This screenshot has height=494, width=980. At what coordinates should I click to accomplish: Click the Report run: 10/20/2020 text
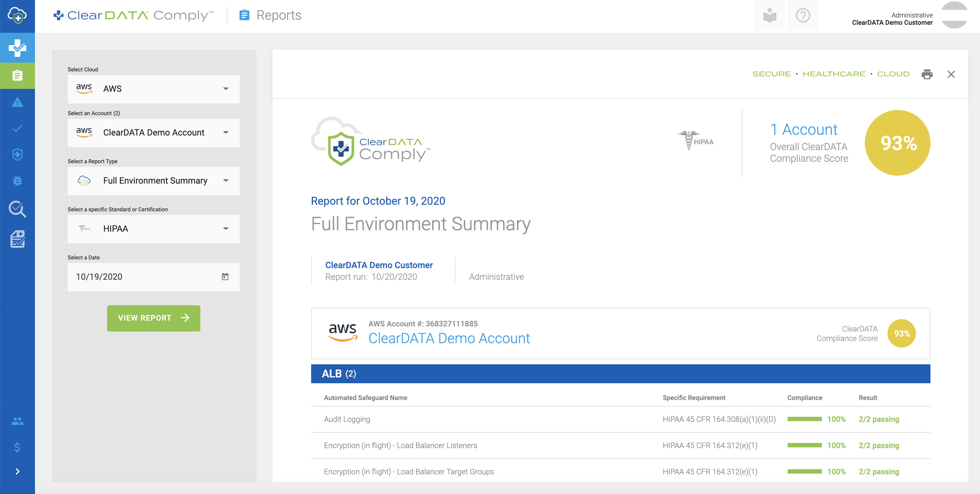click(371, 277)
